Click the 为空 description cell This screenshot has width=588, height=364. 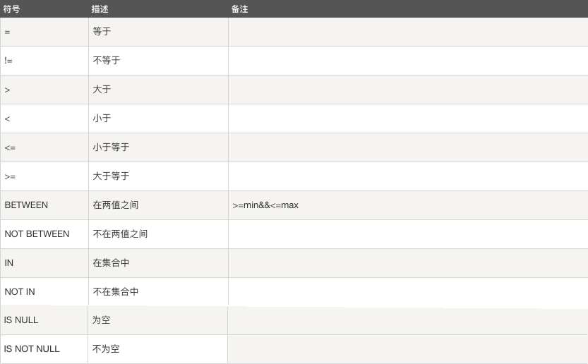102,320
